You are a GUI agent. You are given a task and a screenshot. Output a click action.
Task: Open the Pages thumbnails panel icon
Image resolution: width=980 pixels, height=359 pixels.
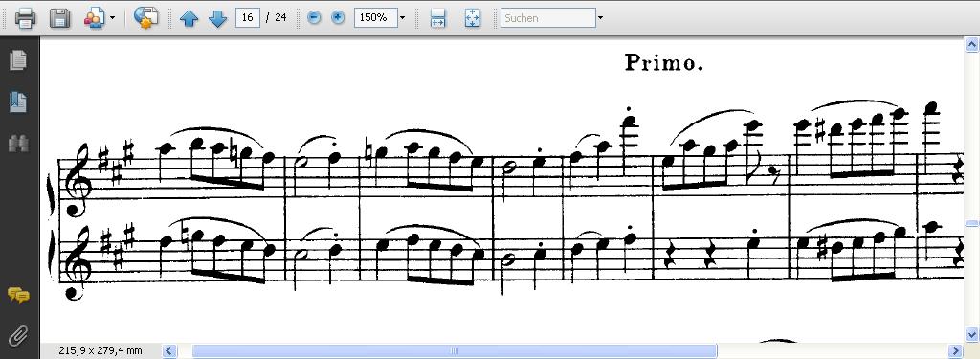18,60
